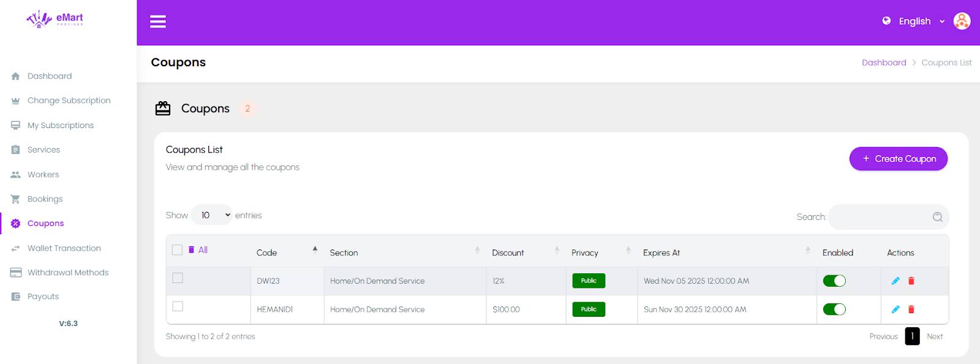Open the show entries count dropdown
This screenshot has height=364, width=980.
pos(212,215)
